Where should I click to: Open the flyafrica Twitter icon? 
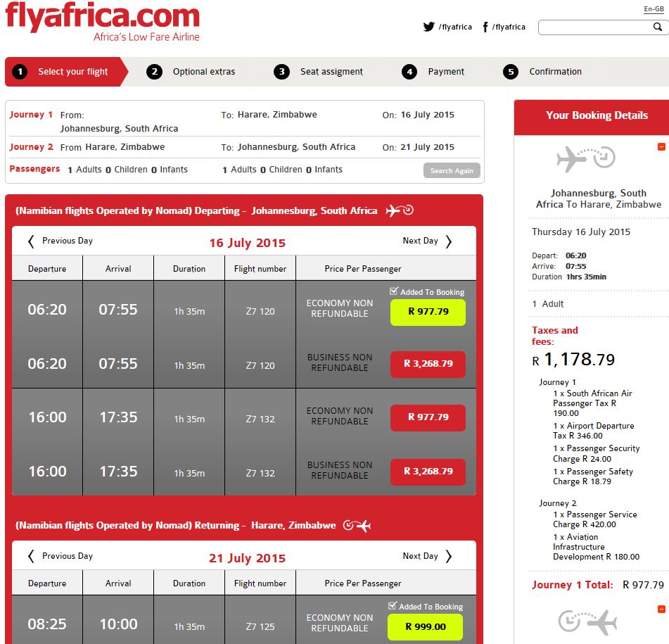point(428,27)
